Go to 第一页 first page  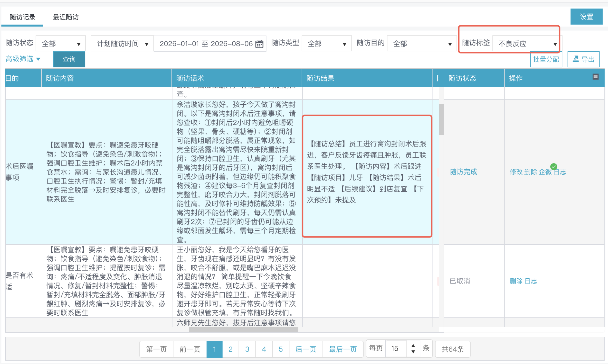156,349
